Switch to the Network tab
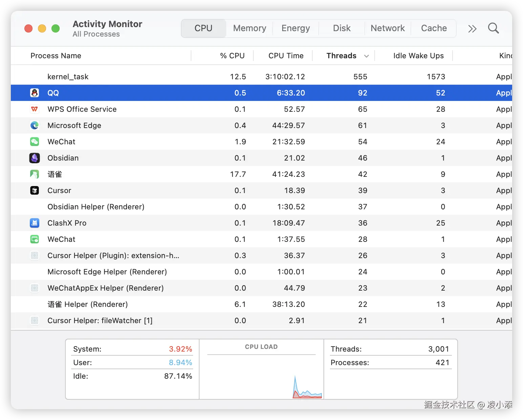This screenshot has height=420, width=523. [x=388, y=28]
